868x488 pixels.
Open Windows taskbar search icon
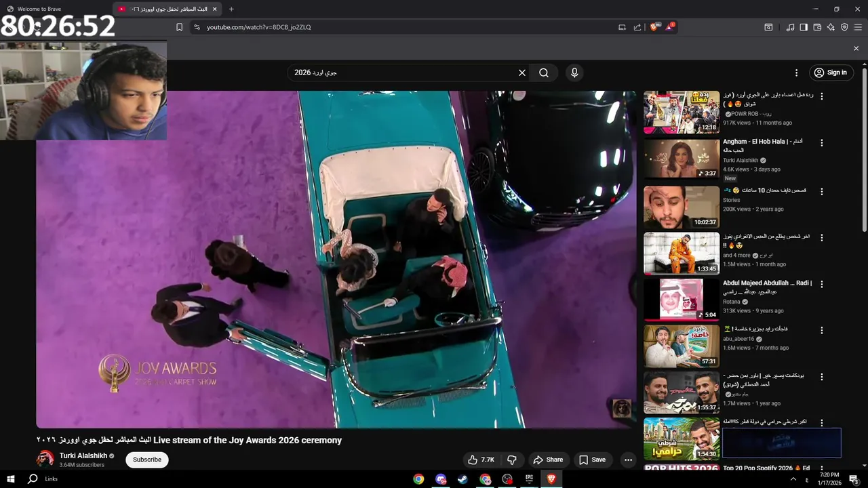pos(33,479)
